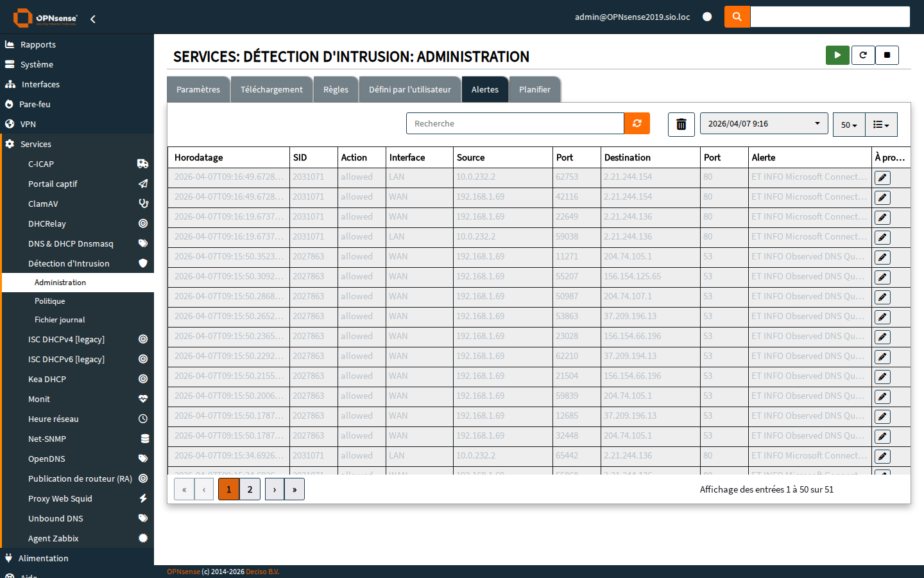Switch to the Téléchargement tab
The image size is (924, 578).
pyautogui.click(x=271, y=89)
